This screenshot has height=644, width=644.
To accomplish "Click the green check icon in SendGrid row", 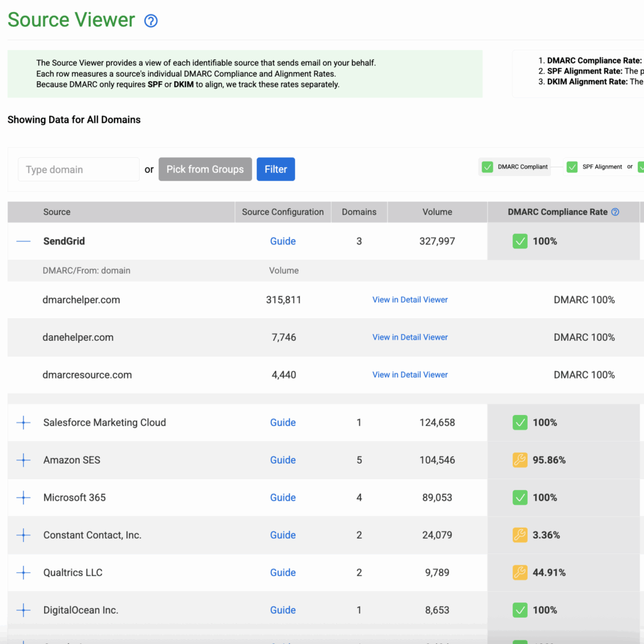I will [520, 241].
